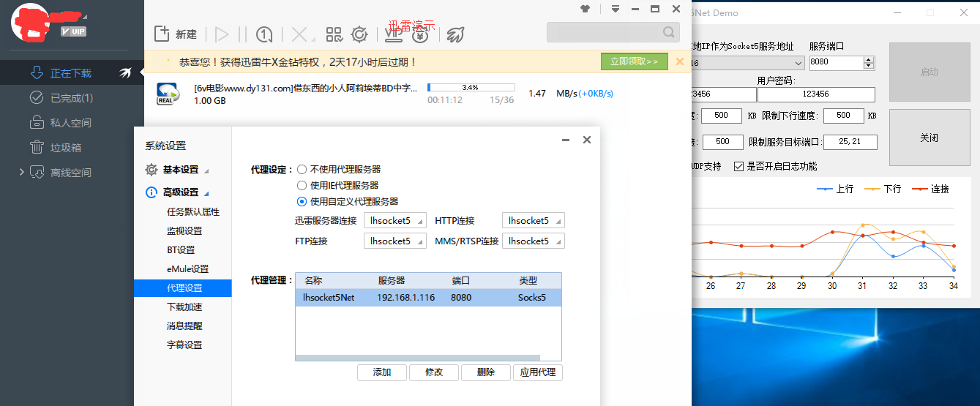The width and height of the screenshot is (980, 406).
Task: Toggle 是否开启日志功能 checkbox
Action: click(738, 166)
